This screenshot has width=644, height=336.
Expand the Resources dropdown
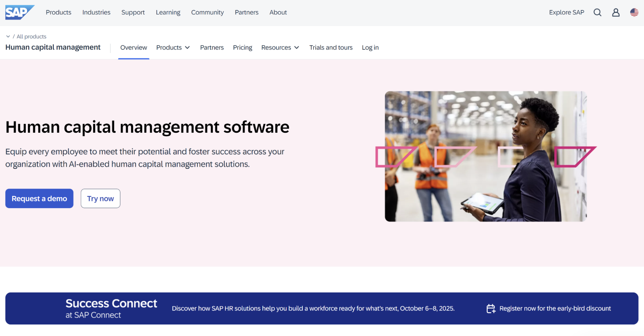tap(280, 47)
